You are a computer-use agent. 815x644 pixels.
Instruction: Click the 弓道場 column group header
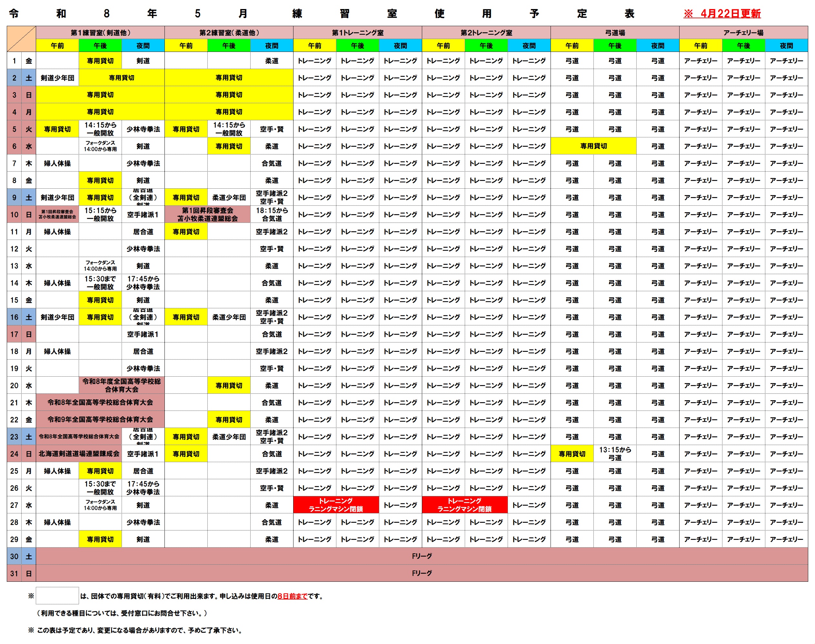pyautogui.click(x=615, y=33)
